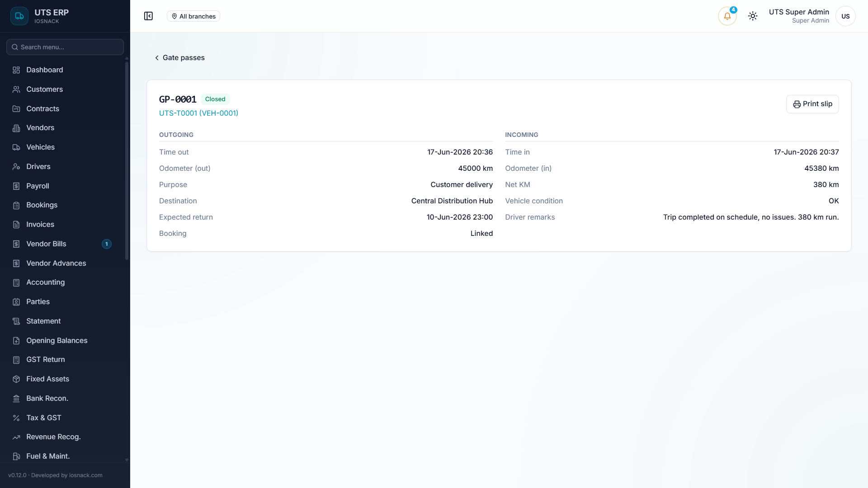Click the Revenue Recog. trend icon
This screenshot has height=488, width=868.
pyautogui.click(x=16, y=437)
